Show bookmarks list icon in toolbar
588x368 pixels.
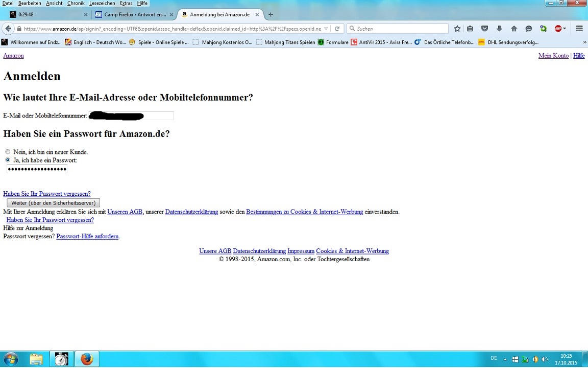[470, 29]
